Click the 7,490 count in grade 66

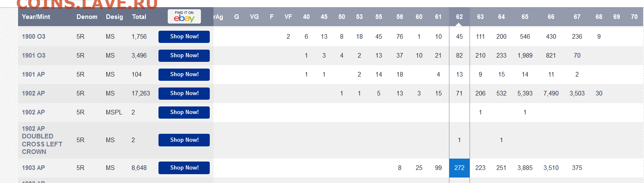551,93
